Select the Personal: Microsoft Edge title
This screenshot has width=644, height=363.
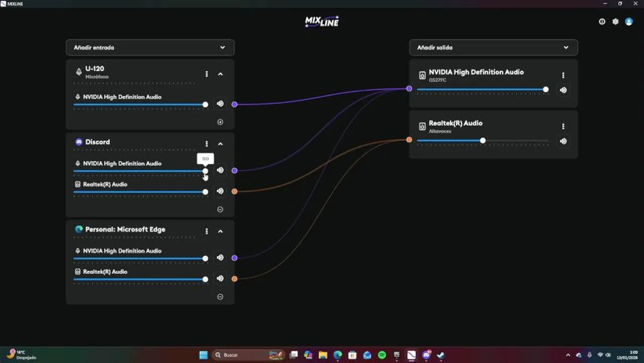[x=125, y=229]
